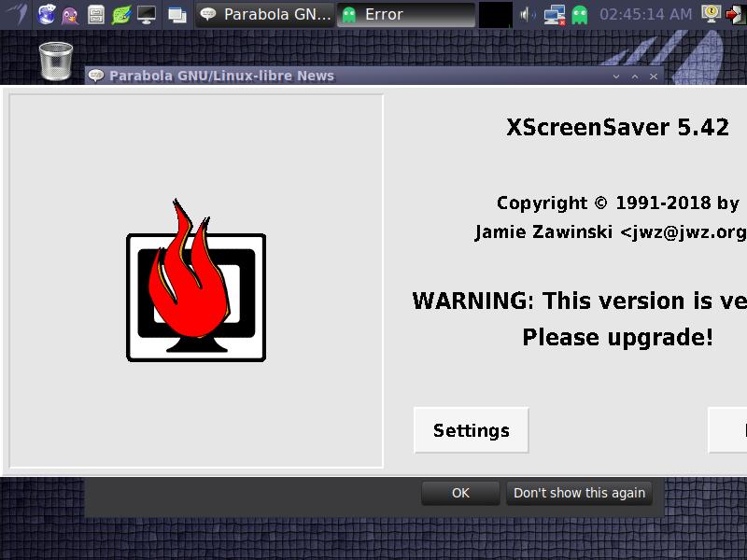Viewport: 747px width, 560px height.
Task: Open the file manager cabinet icon
Action: [x=96, y=15]
